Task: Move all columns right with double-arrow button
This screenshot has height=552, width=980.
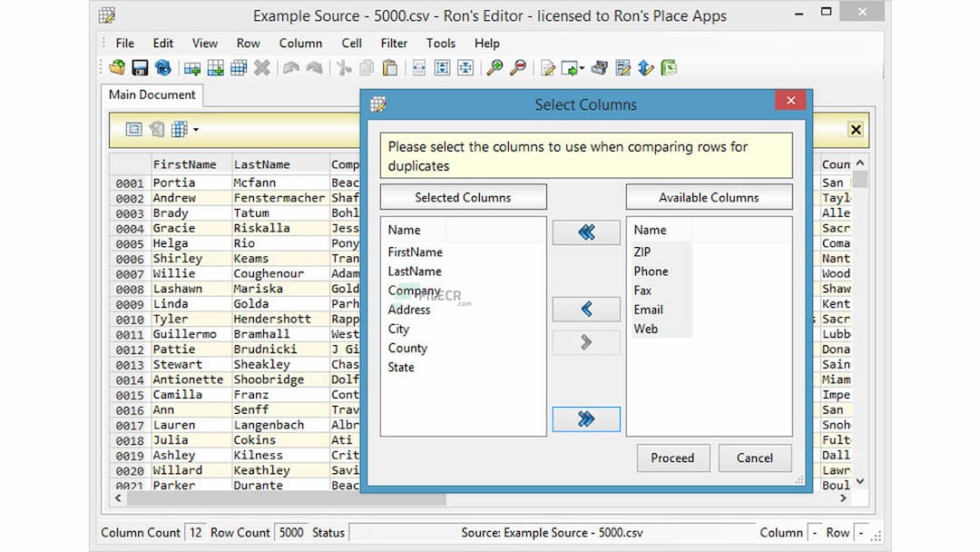Action: [x=585, y=419]
